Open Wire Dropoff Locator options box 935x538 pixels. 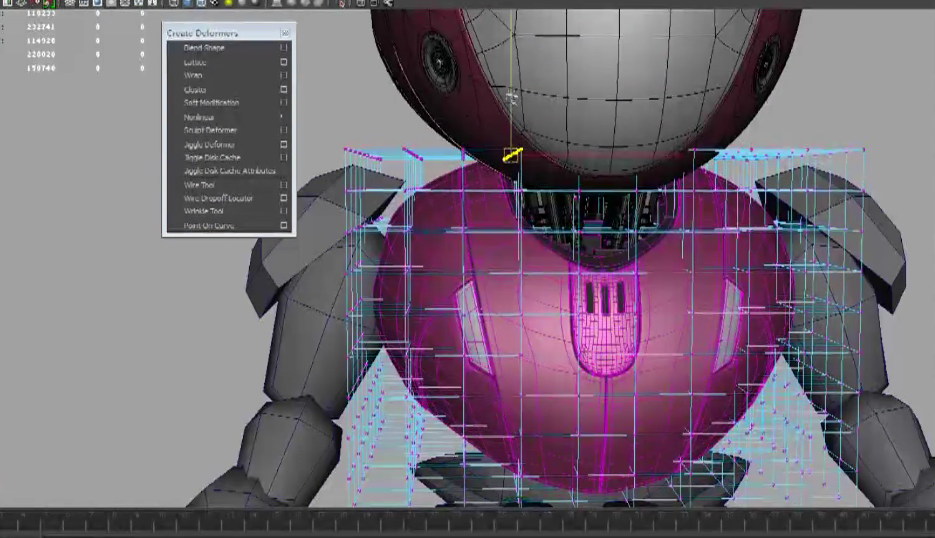pos(284,199)
